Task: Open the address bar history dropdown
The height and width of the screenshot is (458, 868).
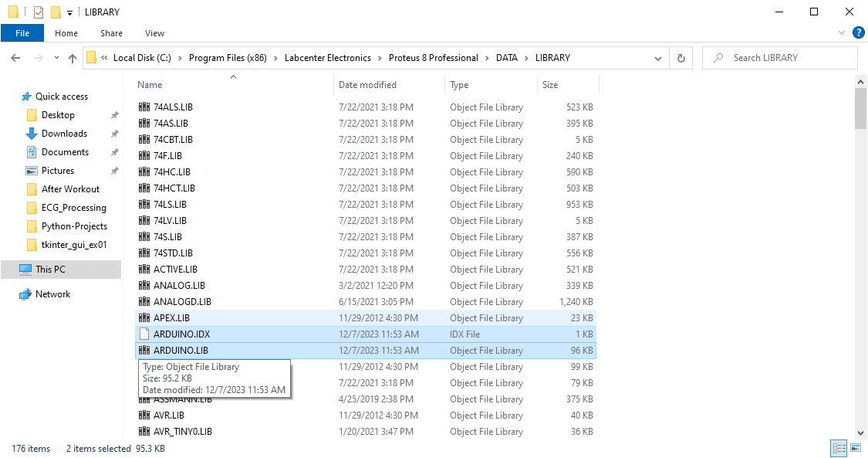Action: point(658,58)
